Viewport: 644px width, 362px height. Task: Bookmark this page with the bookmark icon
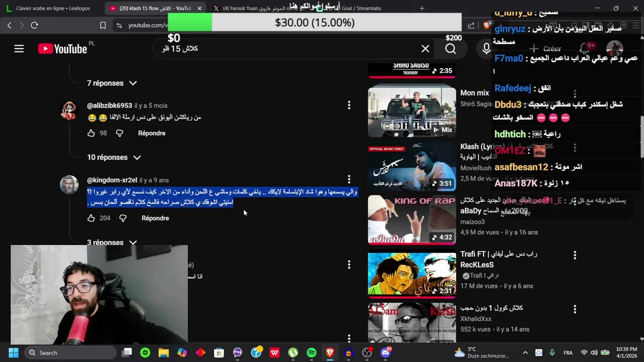pyautogui.click(x=103, y=25)
